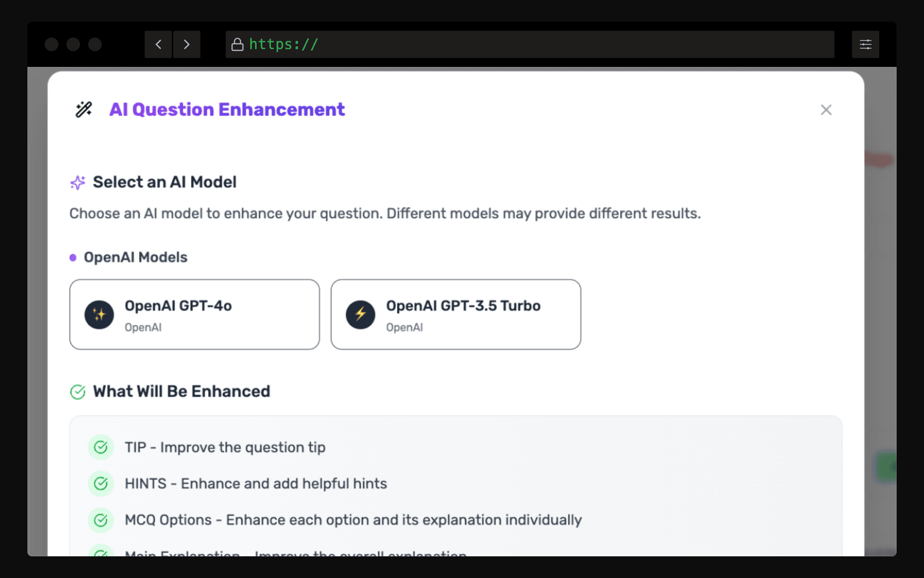Click the TIP - Improve the question tip text
Viewport: 924px width, 578px height.
pyautogui.click(x=225, y=447)
